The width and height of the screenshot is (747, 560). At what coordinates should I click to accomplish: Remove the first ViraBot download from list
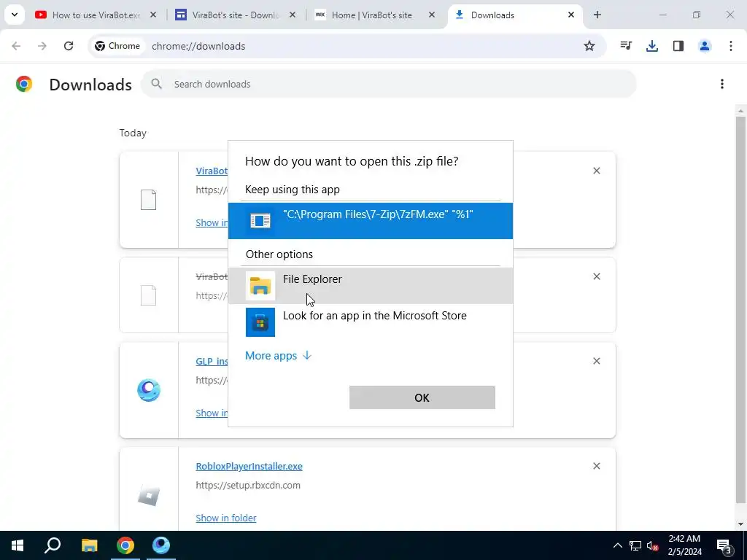coord(597,171)
